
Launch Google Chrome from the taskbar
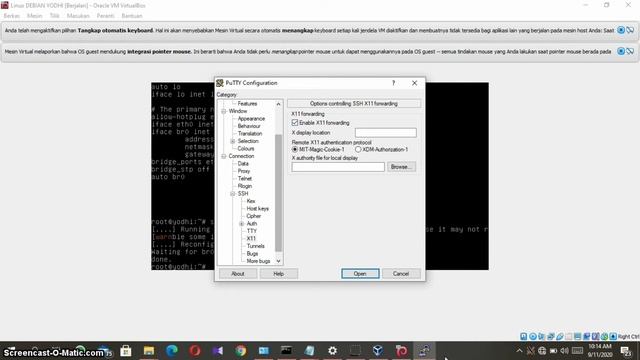(x=241, y=351)
